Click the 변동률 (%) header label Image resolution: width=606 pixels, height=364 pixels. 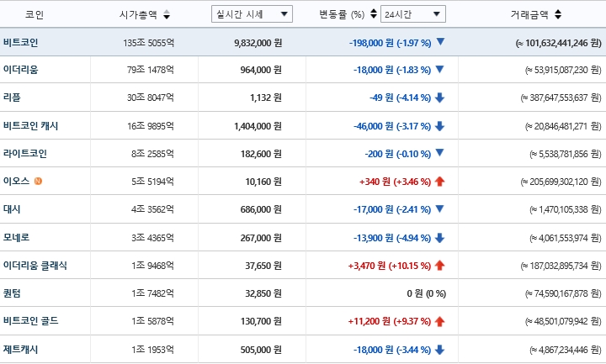click(x=342, y=14)
